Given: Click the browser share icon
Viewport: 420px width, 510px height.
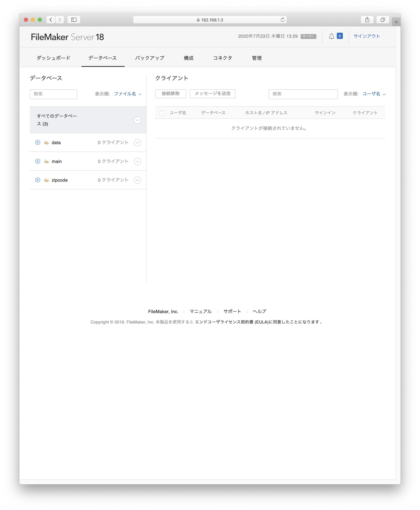Looking at the screenshot, I should 367,20.
